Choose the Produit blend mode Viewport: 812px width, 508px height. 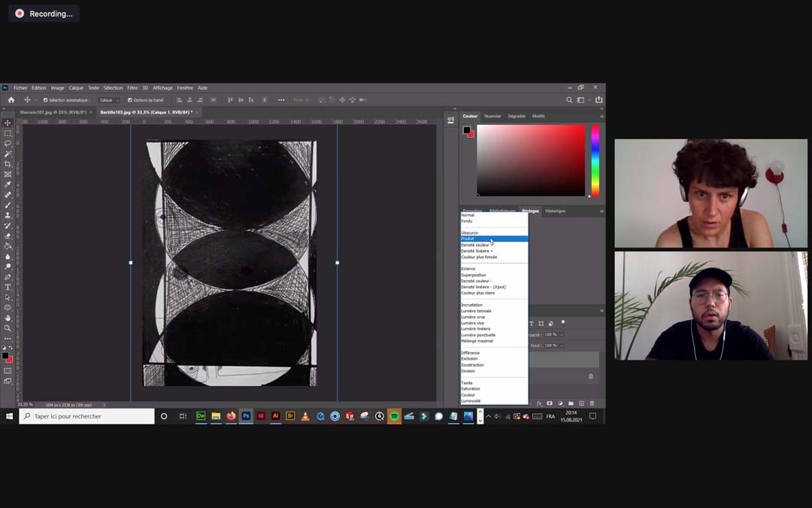(495, 239)
